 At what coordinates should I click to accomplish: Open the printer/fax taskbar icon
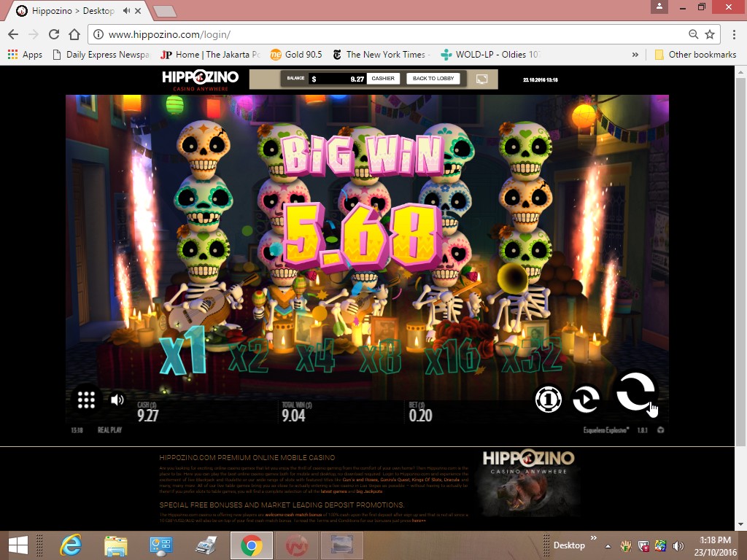[206, 545]
